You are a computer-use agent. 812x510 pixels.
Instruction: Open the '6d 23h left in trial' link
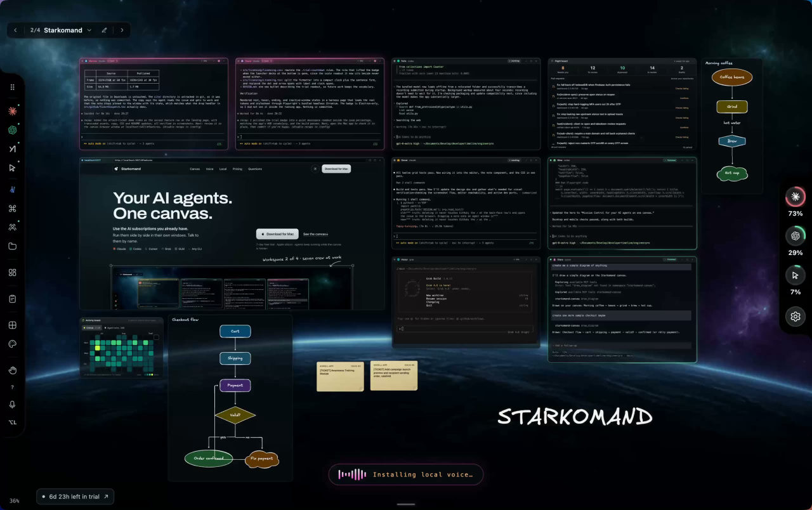point(75,497)
